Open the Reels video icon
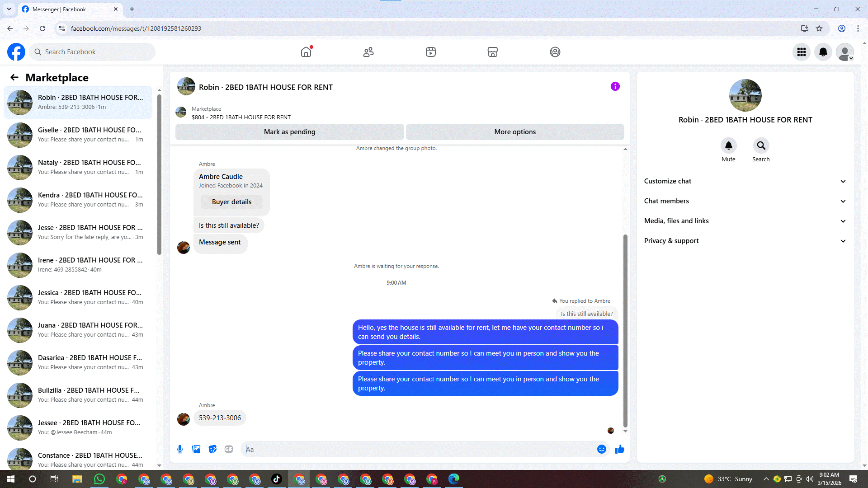This screenshot has height=488, width=868. tap(431, 52)
